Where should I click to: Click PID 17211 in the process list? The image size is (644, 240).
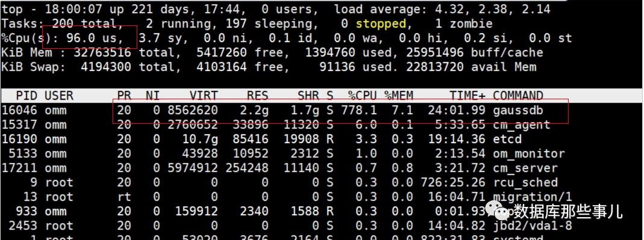tap(19, 168)
